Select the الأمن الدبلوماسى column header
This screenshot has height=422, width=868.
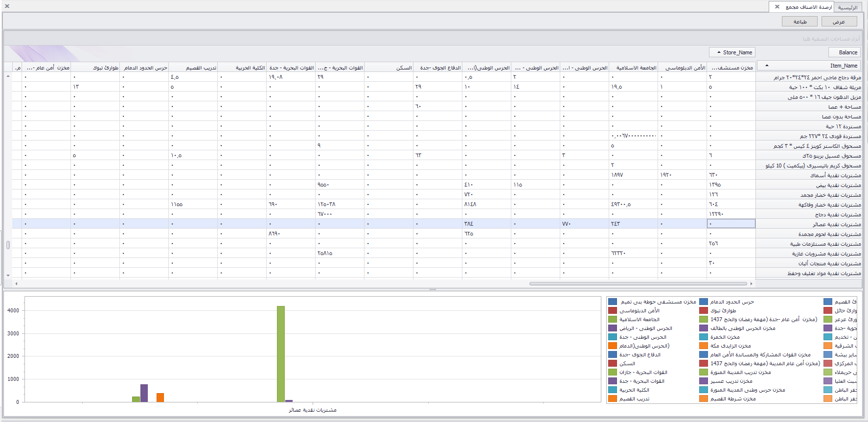click(683, 68)
